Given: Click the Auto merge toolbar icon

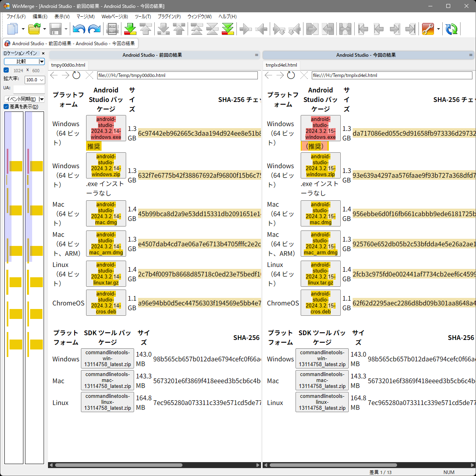Looking at the screenshot, I should tap(345, 29).
